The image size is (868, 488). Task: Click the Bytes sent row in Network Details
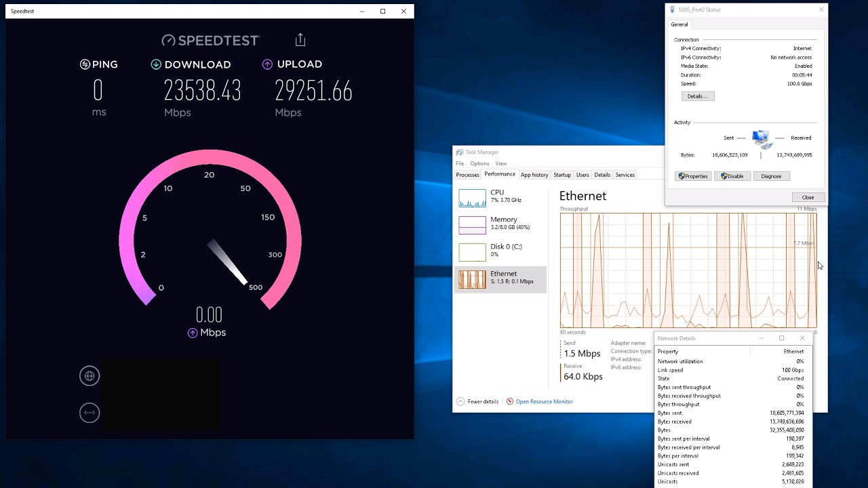point(731,413)
